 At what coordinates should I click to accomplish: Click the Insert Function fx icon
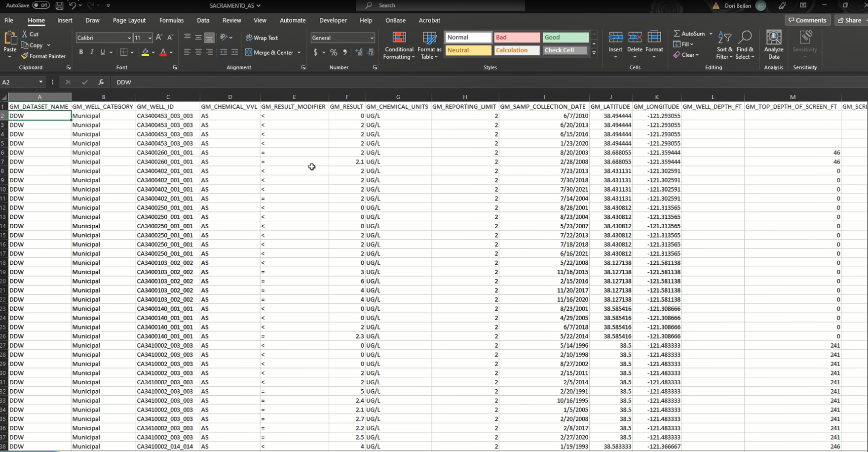(x=101, y=82)
